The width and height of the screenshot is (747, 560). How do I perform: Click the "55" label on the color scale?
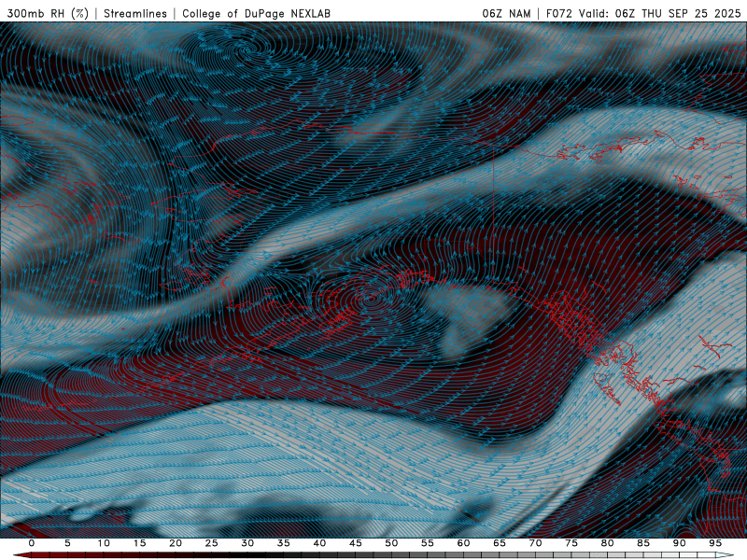click(428, 543)
